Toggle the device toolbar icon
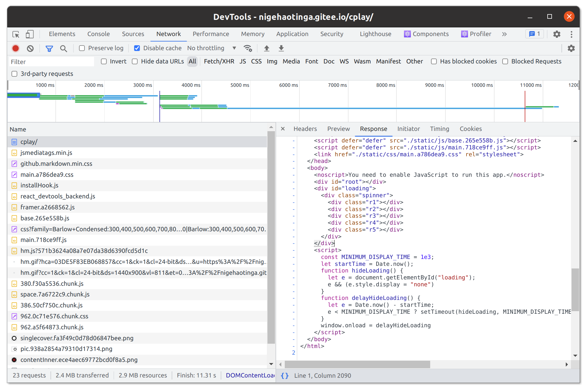 30,34
